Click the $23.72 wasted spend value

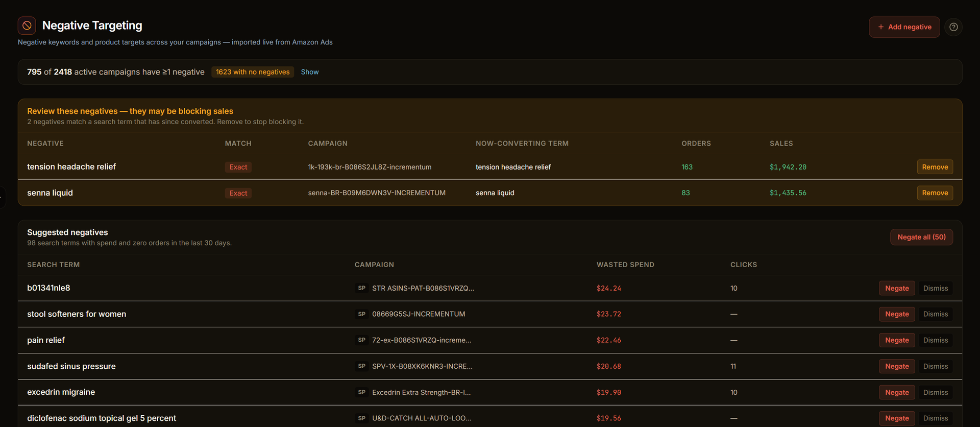pyautogui.click(x=609, y=314)
